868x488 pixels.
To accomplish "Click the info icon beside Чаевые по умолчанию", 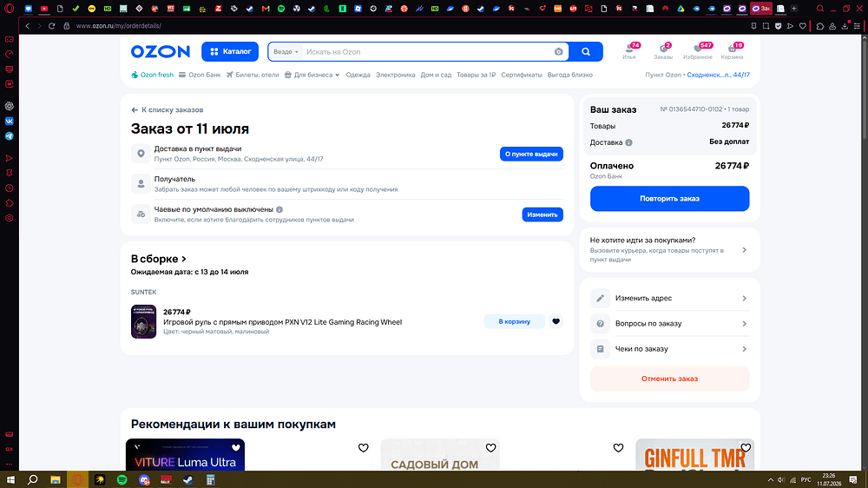I will [279, 209].
